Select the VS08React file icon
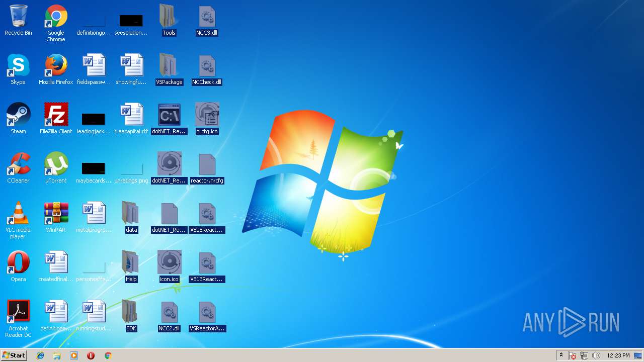Screen dimensions: 644x362 click(x=207, y=218)
